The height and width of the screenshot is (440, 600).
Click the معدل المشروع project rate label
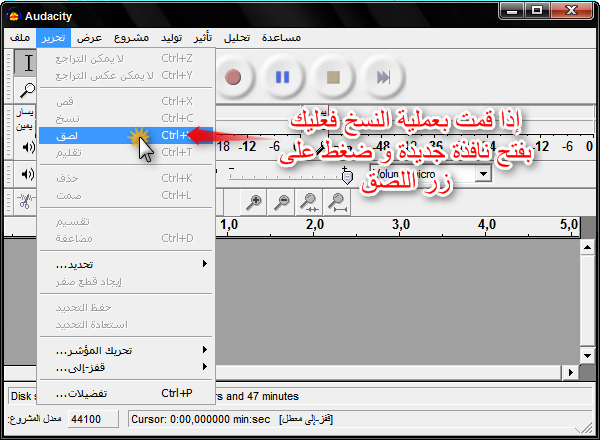click(34, 419)
